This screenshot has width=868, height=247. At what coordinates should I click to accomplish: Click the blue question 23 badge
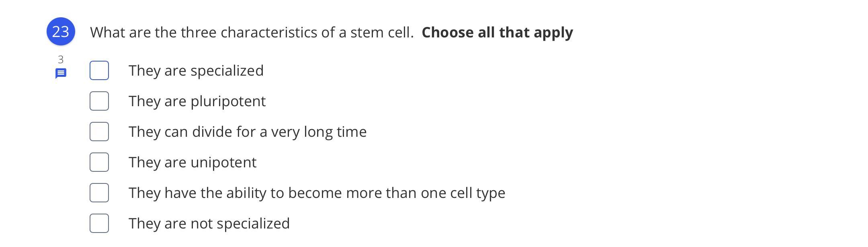tap(61, 31)
